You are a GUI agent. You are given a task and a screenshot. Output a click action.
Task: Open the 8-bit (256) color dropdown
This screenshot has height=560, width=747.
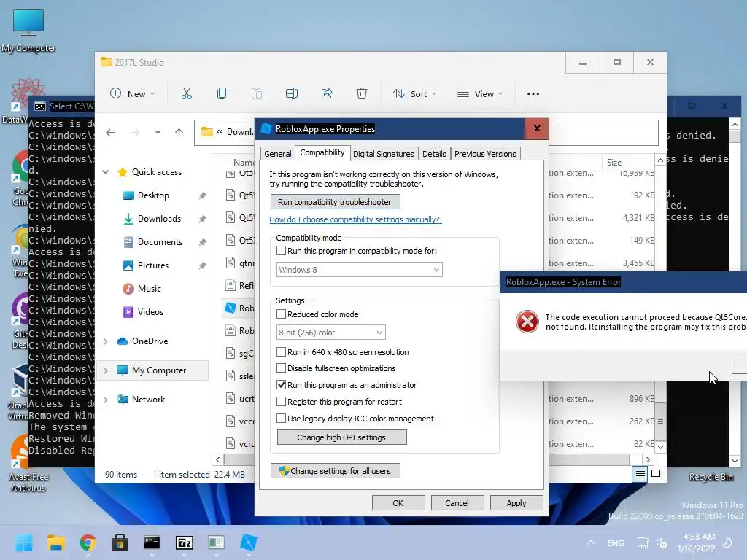coord(331,332)
